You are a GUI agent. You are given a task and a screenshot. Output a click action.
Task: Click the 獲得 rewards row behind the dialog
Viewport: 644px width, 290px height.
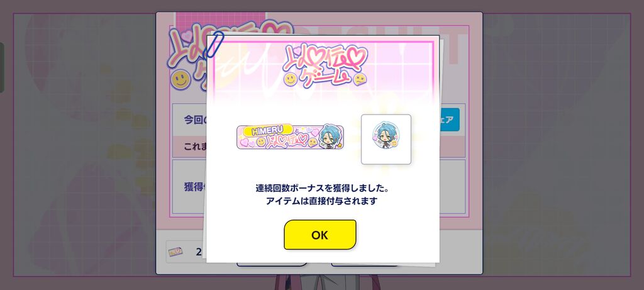[x=189, y=187]
